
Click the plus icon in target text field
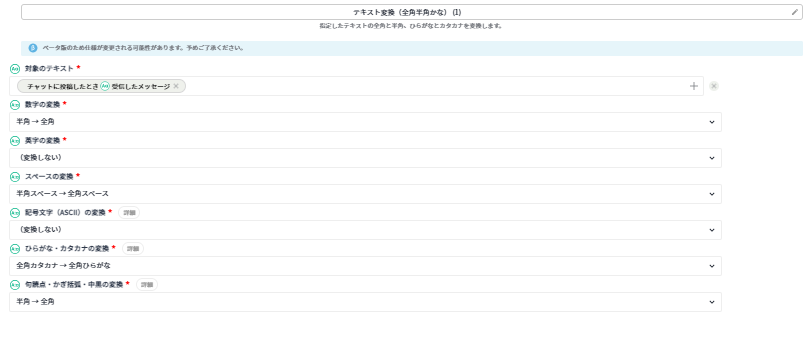tap(694, 86)
